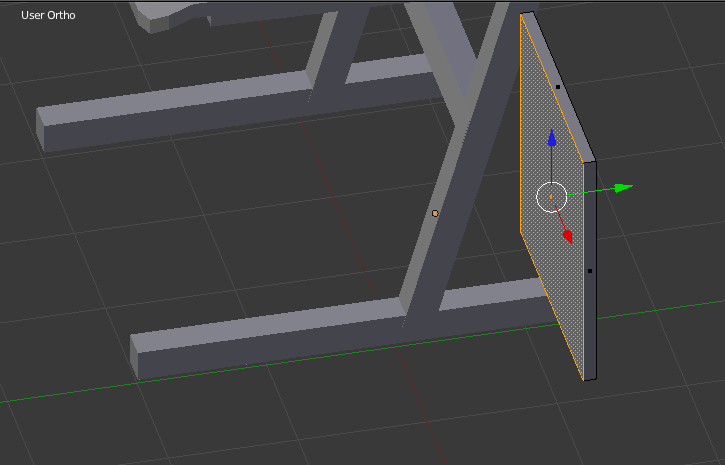Click the blue Z-axis arrow of the transform manipulator

pos(552,139)
